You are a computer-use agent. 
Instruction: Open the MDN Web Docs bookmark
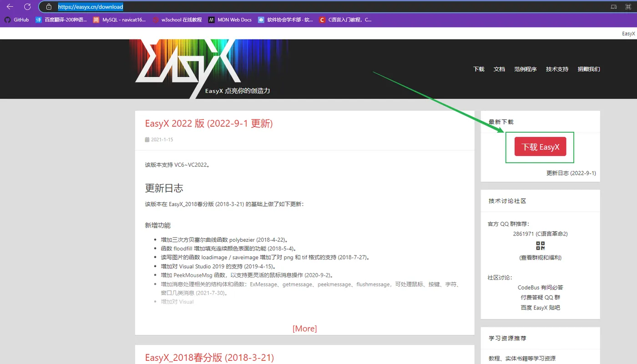pos(230,20)
